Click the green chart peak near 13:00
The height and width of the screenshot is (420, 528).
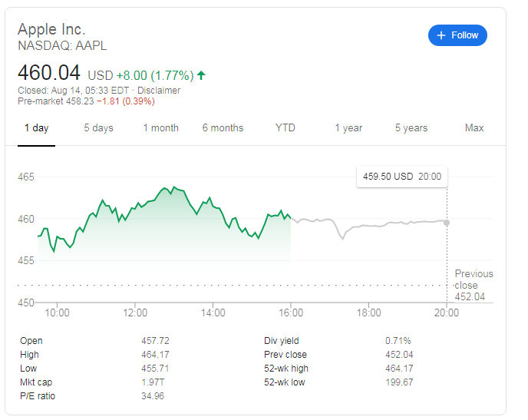(x=173, y=187)
